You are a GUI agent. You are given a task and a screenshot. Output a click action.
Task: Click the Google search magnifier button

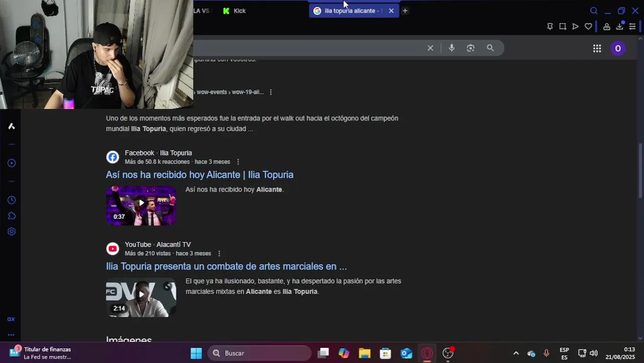[490, 48]
